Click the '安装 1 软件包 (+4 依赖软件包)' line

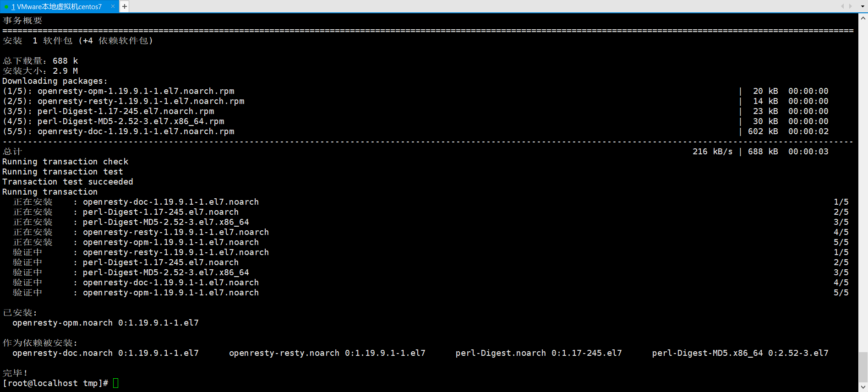78,41
